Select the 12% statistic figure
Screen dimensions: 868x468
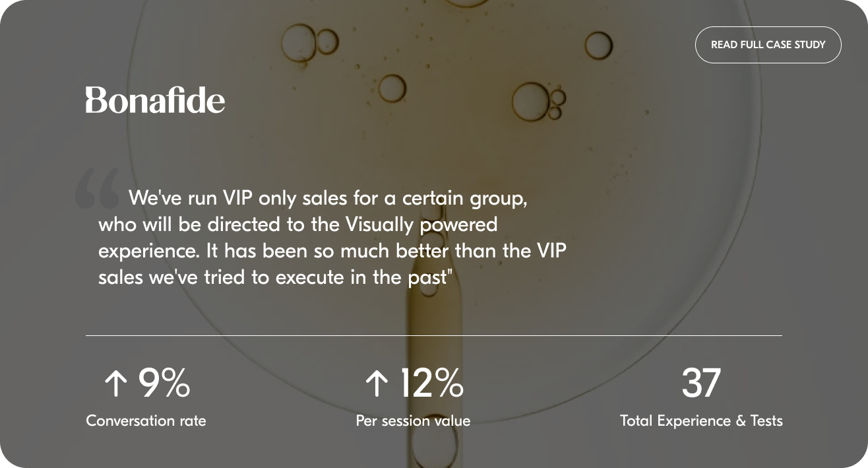431,384
